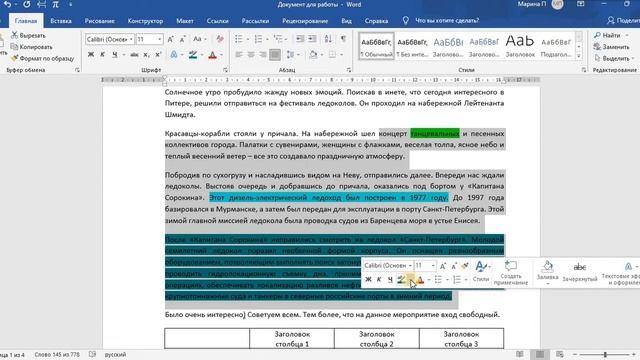The image size is (640, 360).
Task: Click the Что вы хотите сделать search field
Action: coord(447,21)
